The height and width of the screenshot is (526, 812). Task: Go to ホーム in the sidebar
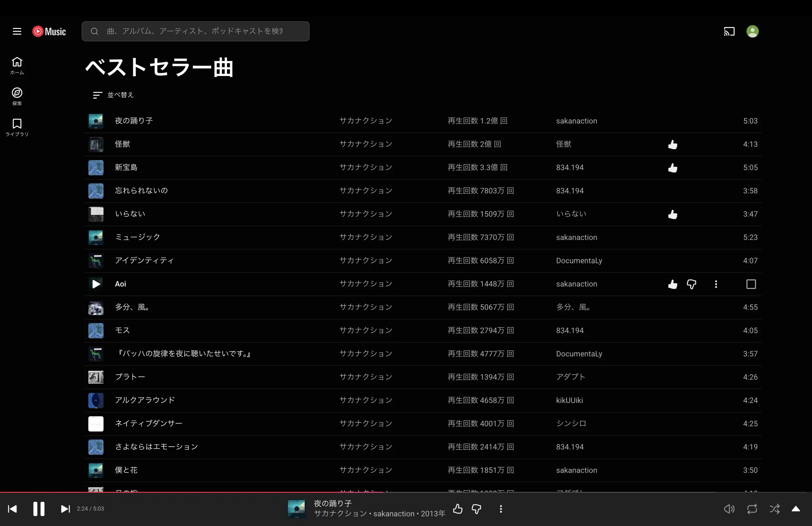click(17, 65)
